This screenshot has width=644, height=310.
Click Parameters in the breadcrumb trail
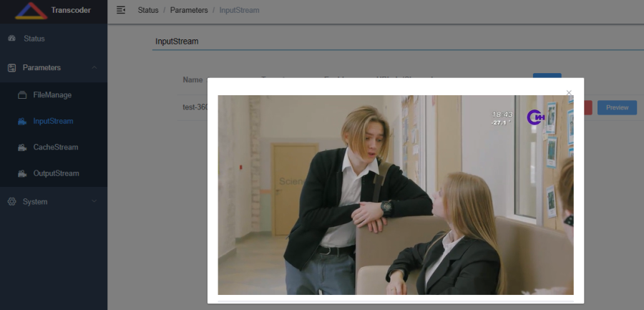(x=189, y=11)
